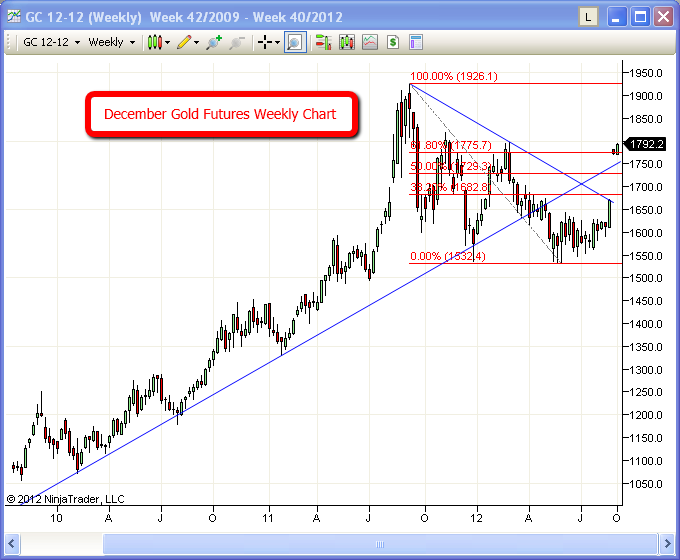Viewport: 680px width, 560px height.
Task: Expand the Weekly interval dropdown
Action: tap(111, 42)
